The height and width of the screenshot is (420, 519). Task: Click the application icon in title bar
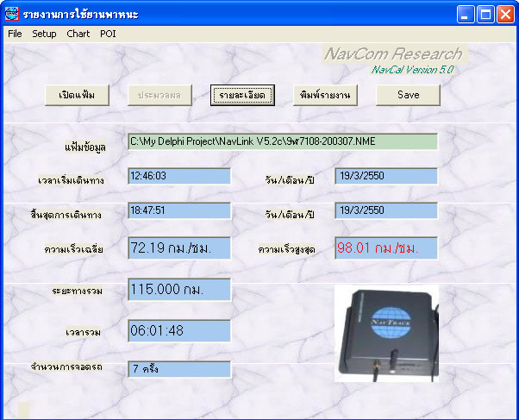(11, 14)
